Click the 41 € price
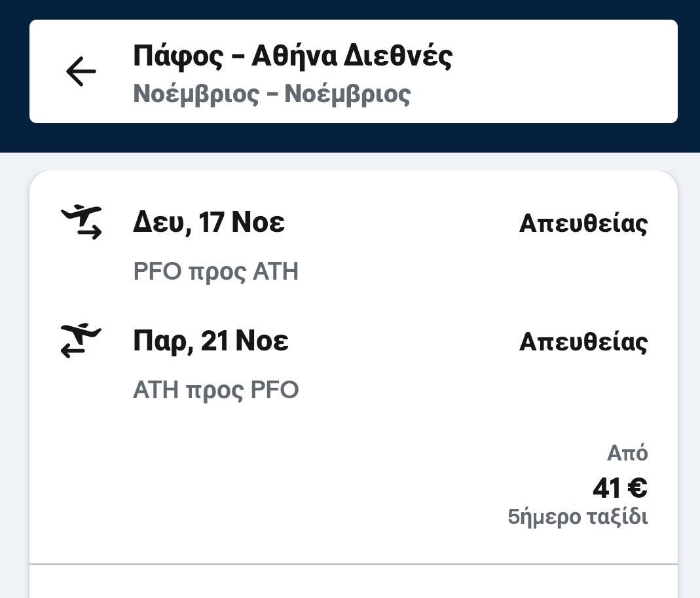This screenshot has width=700, height=598. pyautogui.click(x=619, y=488)
